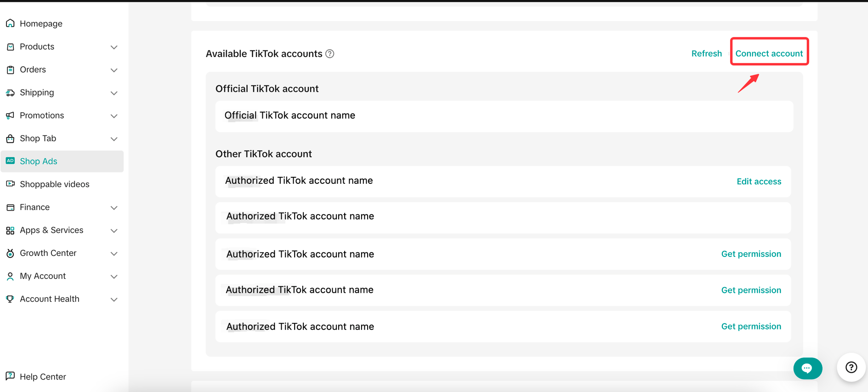Expand the Apps & Services chevron
This screenshot has width=868, height=392.
pos(114,231)
